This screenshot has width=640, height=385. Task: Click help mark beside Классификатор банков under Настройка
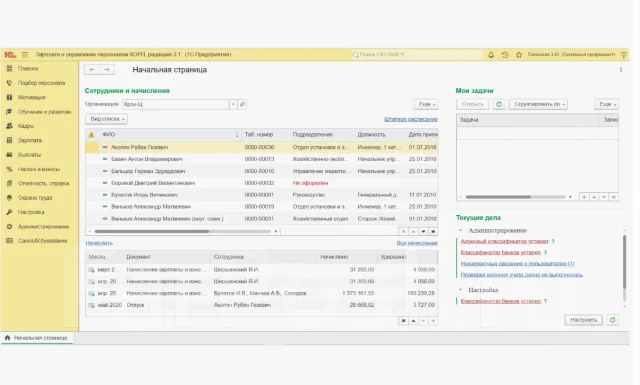point(545,301)
